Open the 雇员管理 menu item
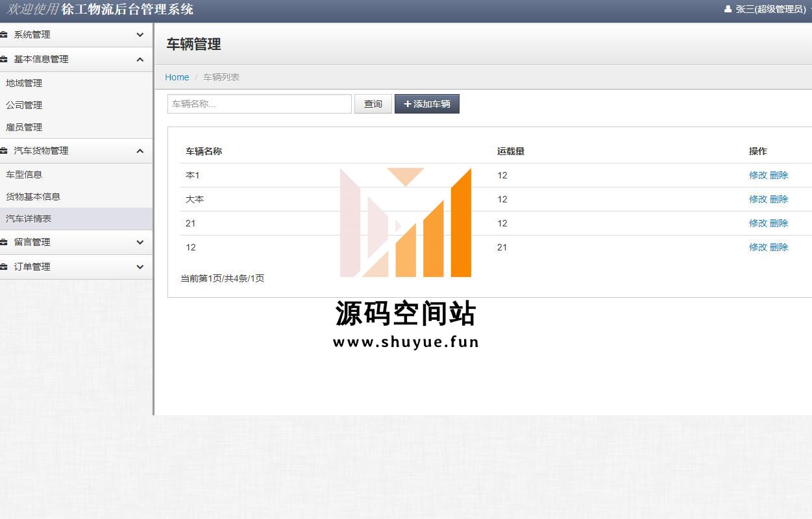The width and height of the screenshot is (812, 519). point(24,127)
